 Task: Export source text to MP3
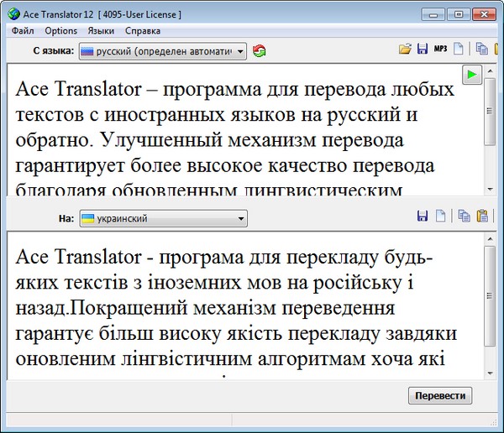[440, 50]
